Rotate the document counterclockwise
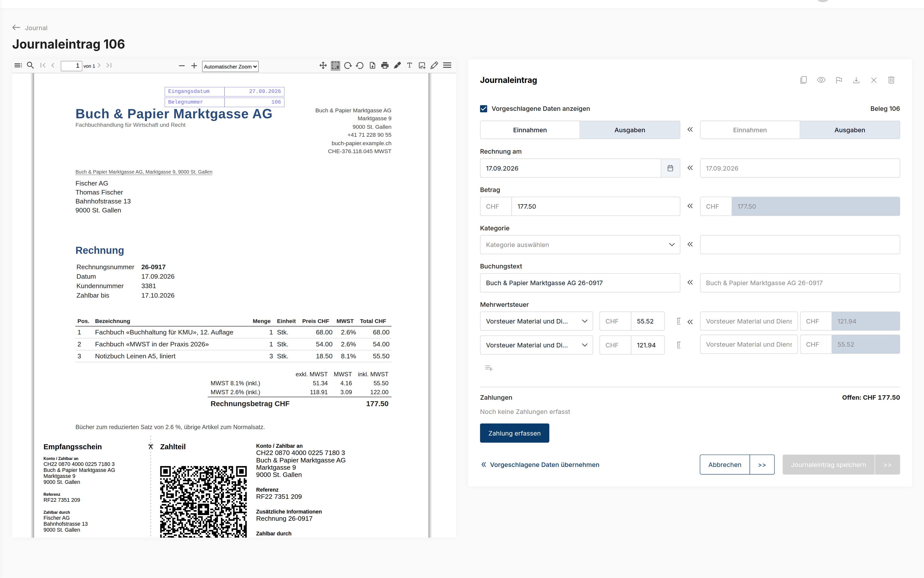The image size is (924, 578). (x=360, y=65)
